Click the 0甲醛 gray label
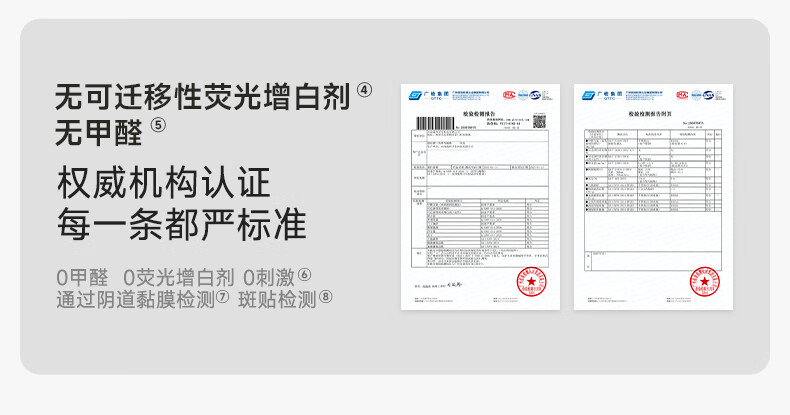 pyautogui.click(x=82, y=278)
